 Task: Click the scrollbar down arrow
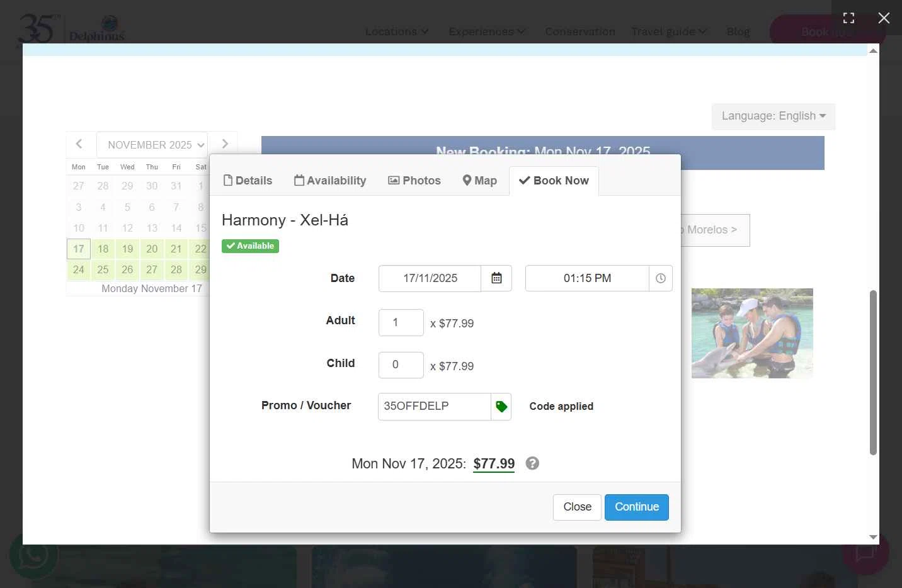(x=873, y=537)
